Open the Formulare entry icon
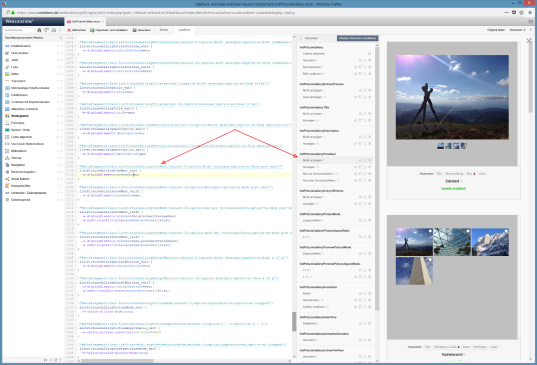This screenshot has height=365, width=537. [x=7, y=123]
